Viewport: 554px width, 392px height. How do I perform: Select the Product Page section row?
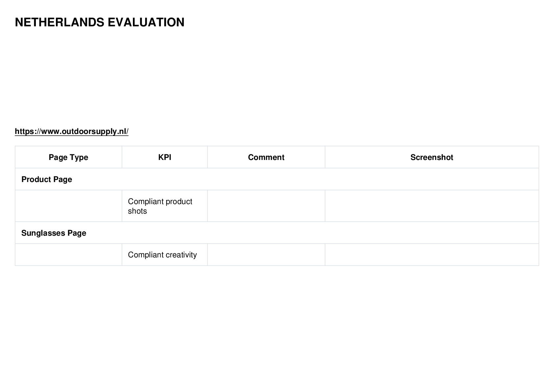pyautogui.click(x=277, y=179)
